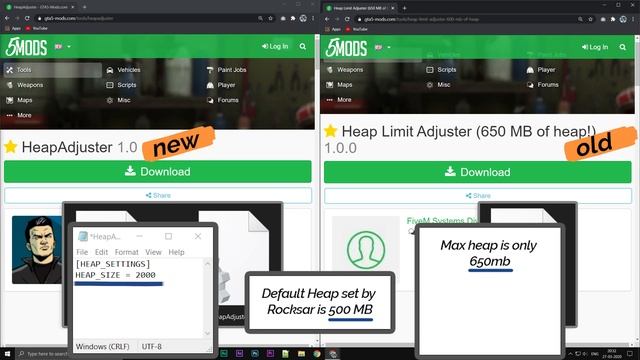The image size is (640, 360).
Task: Open extensions puzzle icon in right browser
Action: click(613, 19)
